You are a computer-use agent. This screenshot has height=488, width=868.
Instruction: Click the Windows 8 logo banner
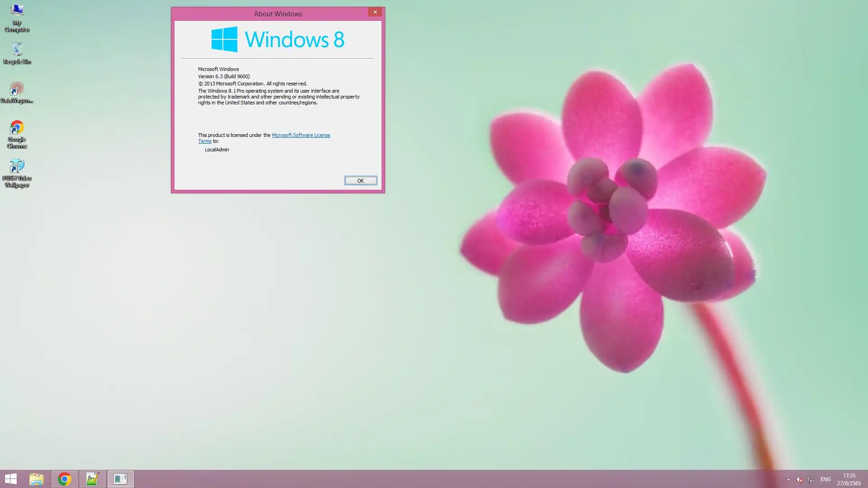click(x=278, y=39)
